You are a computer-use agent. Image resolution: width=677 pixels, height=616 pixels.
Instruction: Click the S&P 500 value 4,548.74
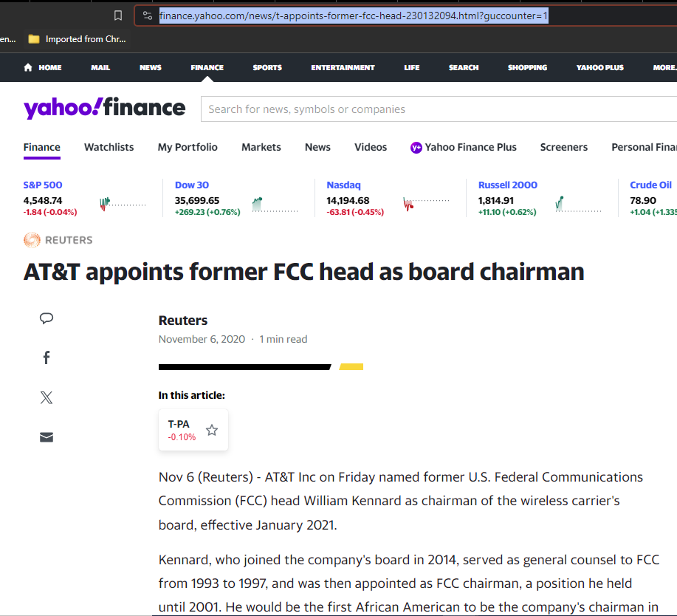pos(43,200)
